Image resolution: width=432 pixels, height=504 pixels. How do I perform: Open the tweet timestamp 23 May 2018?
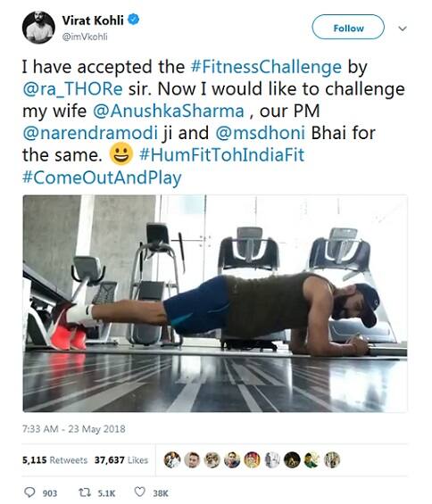click(74, 429)
